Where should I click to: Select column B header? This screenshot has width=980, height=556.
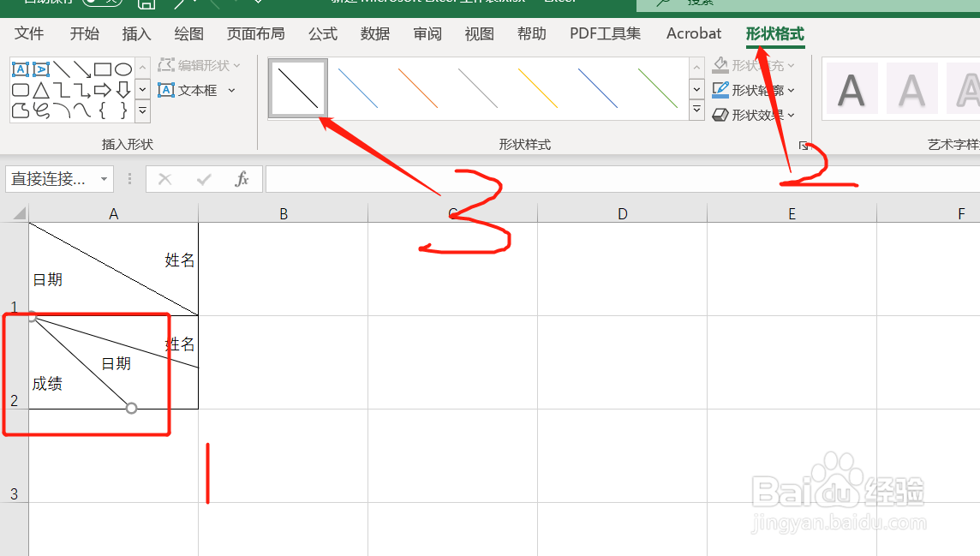pyautogui.click(x=284, y=213)
